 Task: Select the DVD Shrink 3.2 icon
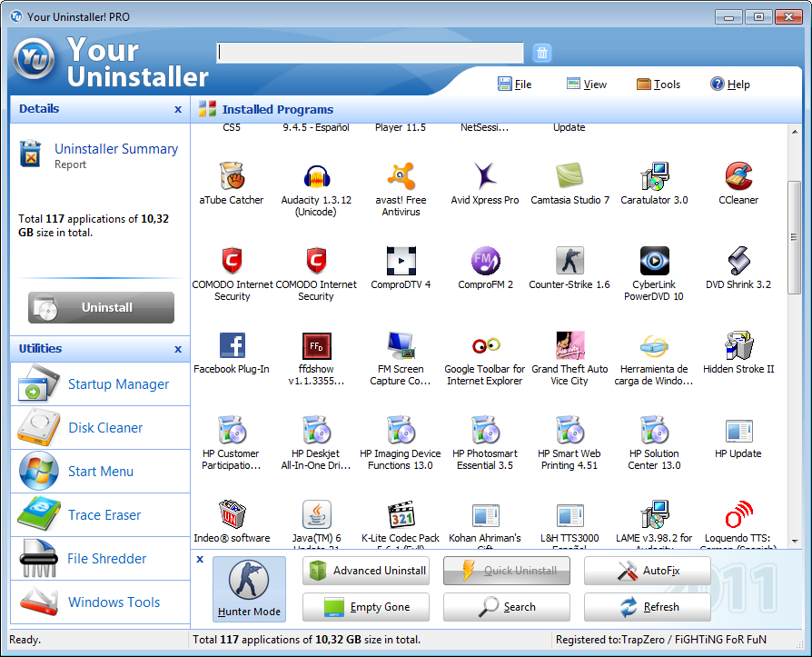(738, 260)
